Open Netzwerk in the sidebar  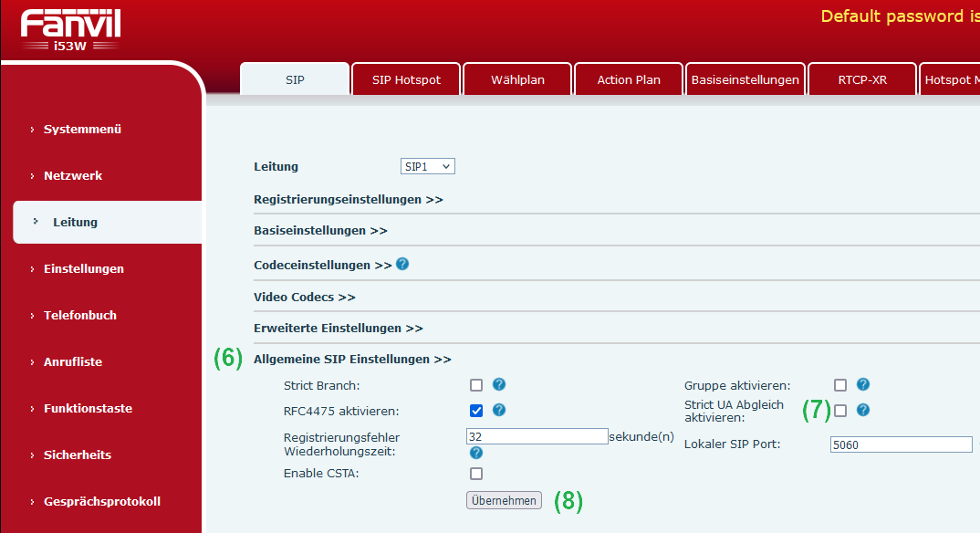point(72,175)
